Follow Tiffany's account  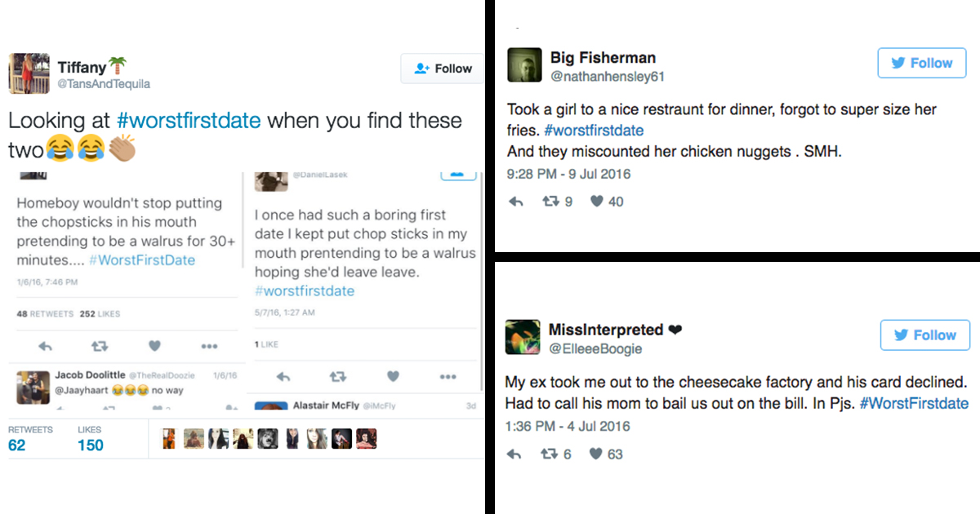click(x=442, y=69)
